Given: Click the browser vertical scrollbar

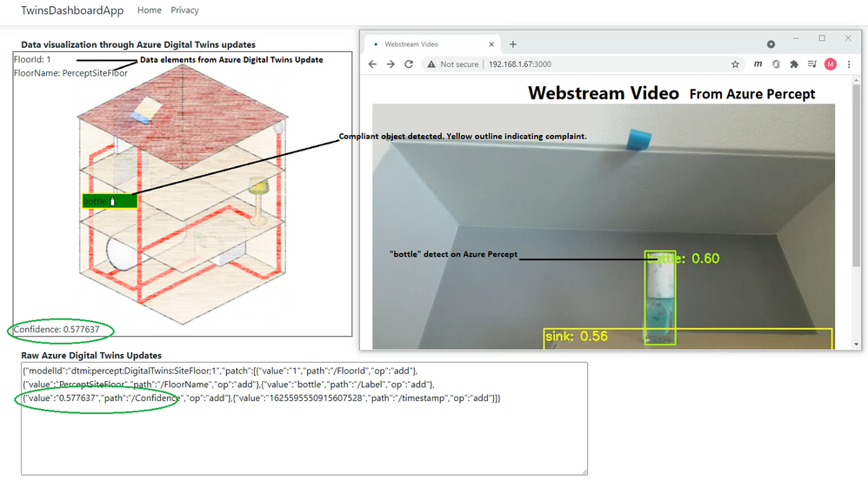Looking at the screenshot, I should coord(857,174).
